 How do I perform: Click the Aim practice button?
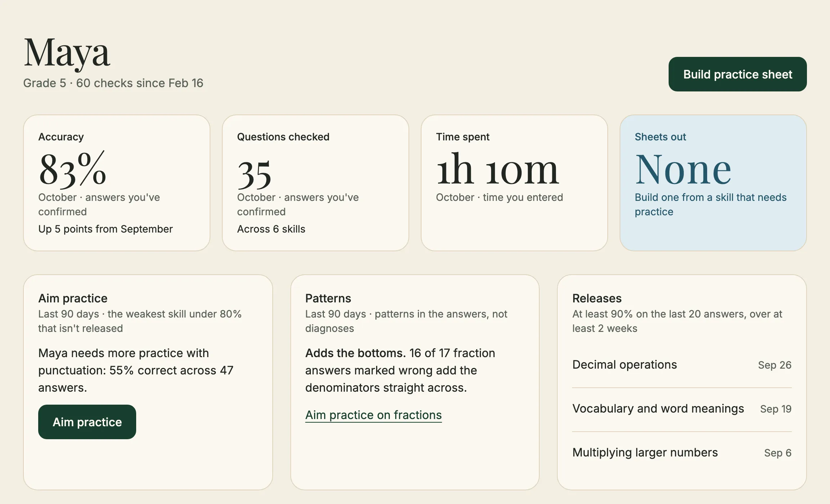(x=87, y=422)
